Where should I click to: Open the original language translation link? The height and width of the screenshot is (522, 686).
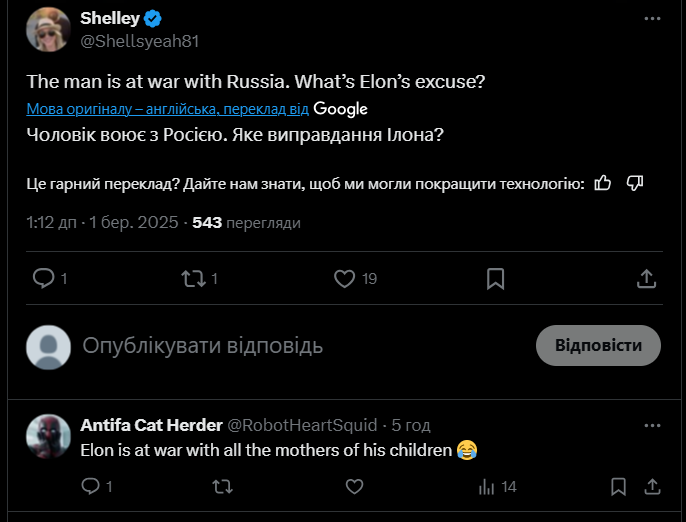[x=168, y=109]
